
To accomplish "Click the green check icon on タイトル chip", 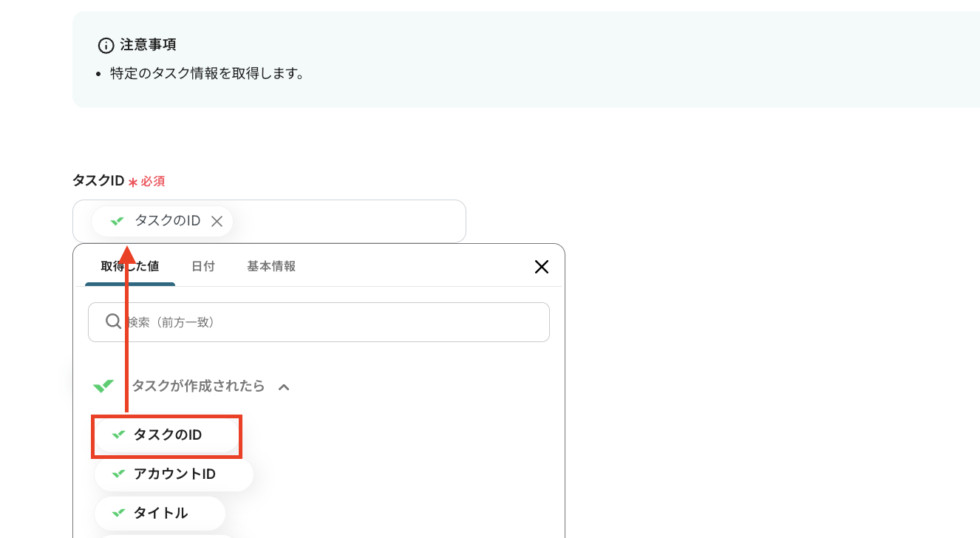I will point(118,513).
